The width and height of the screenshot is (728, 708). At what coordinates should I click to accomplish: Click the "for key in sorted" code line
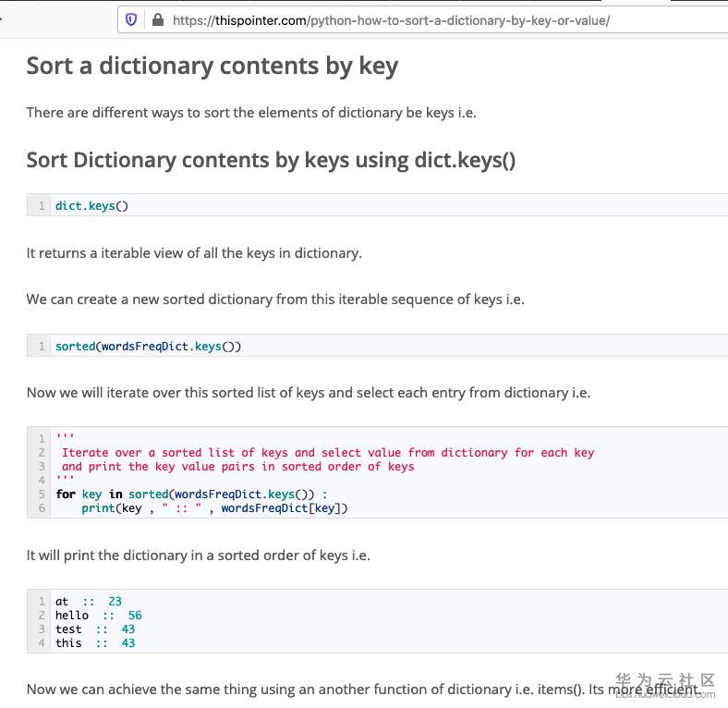coord(191,494)
